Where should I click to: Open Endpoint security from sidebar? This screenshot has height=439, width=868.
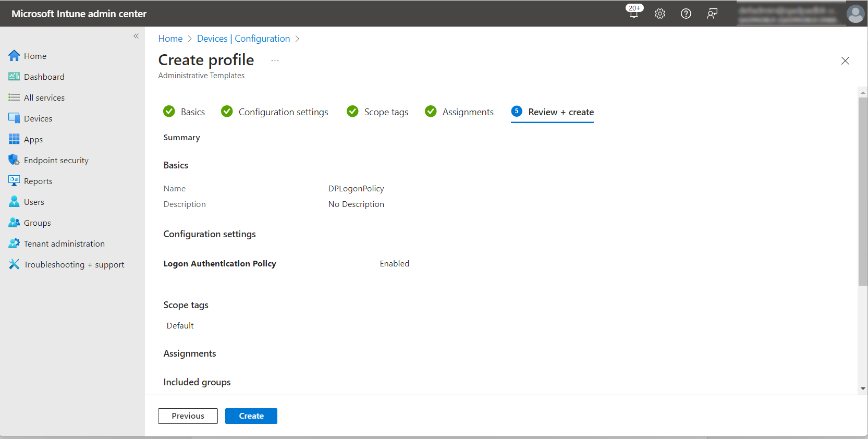(56, 160)
